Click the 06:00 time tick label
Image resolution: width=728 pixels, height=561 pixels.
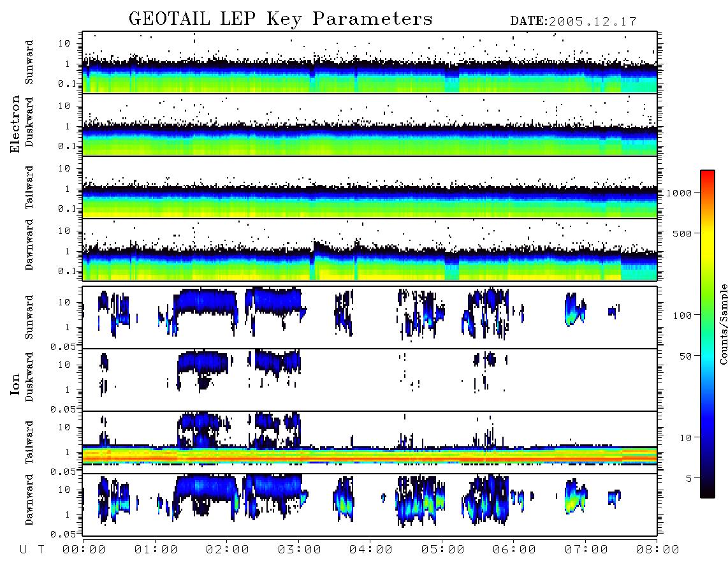(514, 550)
